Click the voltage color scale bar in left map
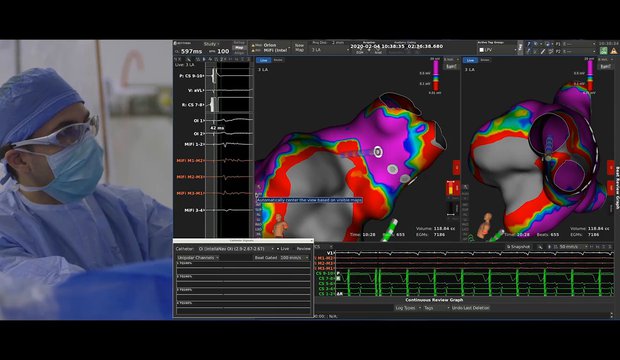Screen dimensions: 620x360 click(436, 75)
